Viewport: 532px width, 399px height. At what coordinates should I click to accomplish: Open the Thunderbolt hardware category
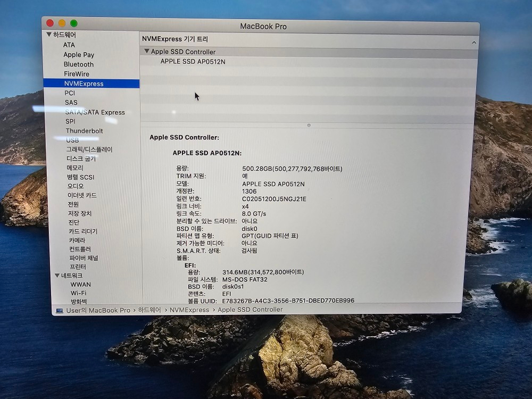(x=84, y=131)
